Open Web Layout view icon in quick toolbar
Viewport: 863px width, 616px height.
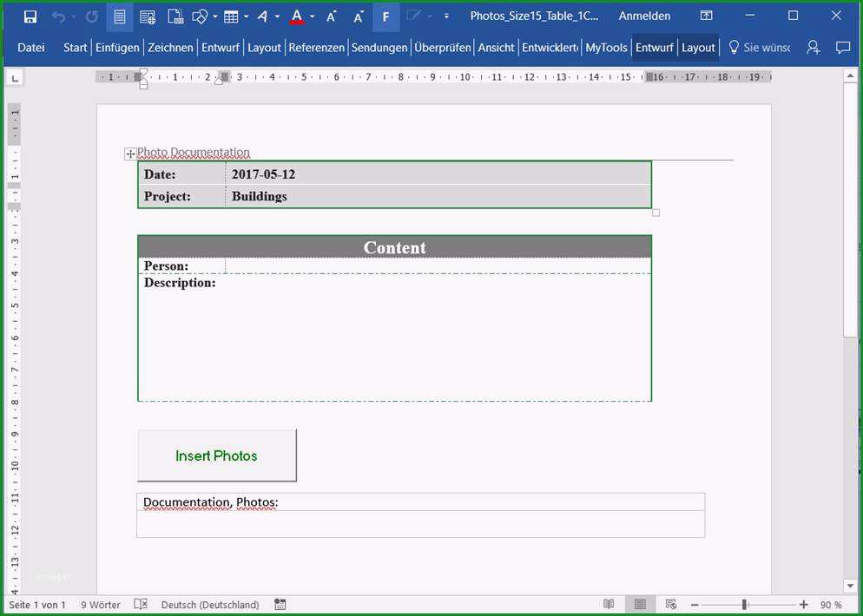[148, 17]
